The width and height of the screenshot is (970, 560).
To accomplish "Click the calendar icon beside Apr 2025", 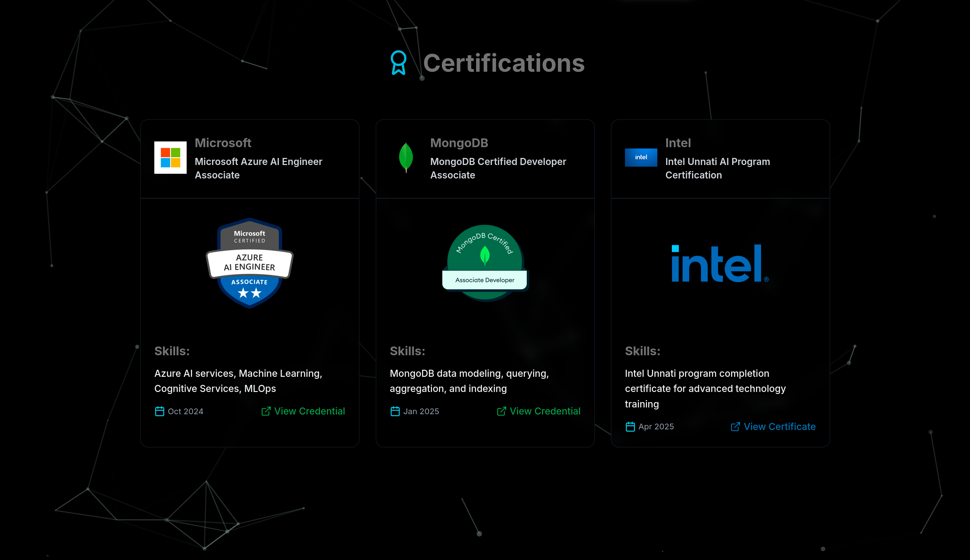I will [630, 427].
